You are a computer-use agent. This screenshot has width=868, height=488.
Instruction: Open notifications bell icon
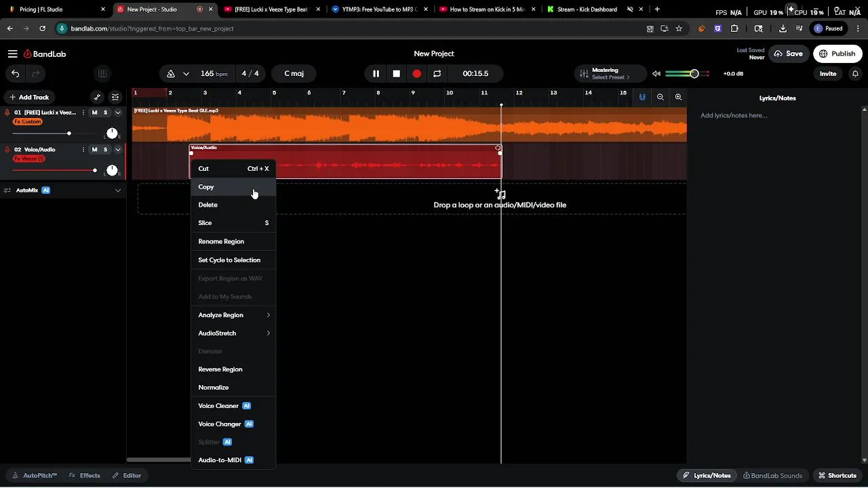click(x=855, y=73)
